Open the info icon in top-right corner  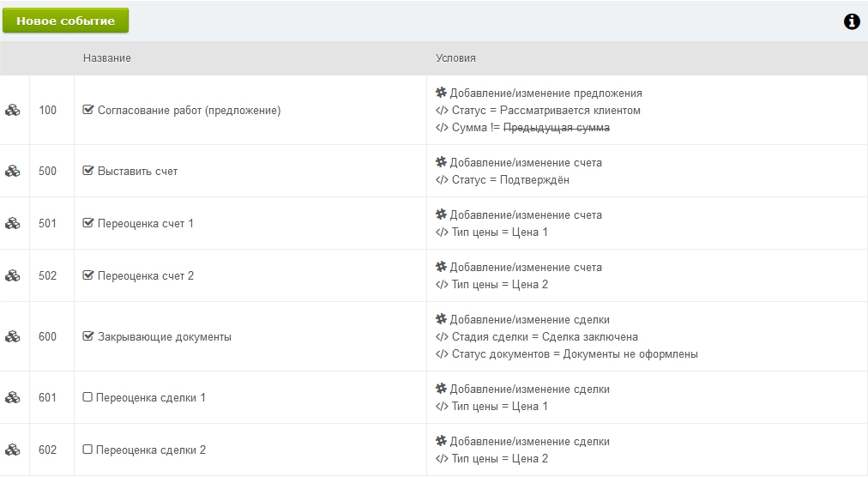tap(851, 21)
